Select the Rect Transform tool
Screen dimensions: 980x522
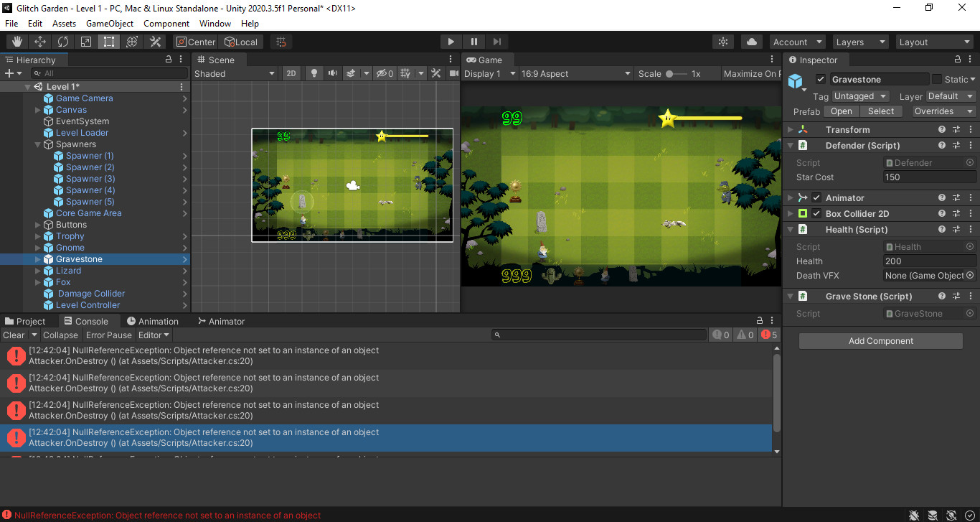[x=108, y=42]
